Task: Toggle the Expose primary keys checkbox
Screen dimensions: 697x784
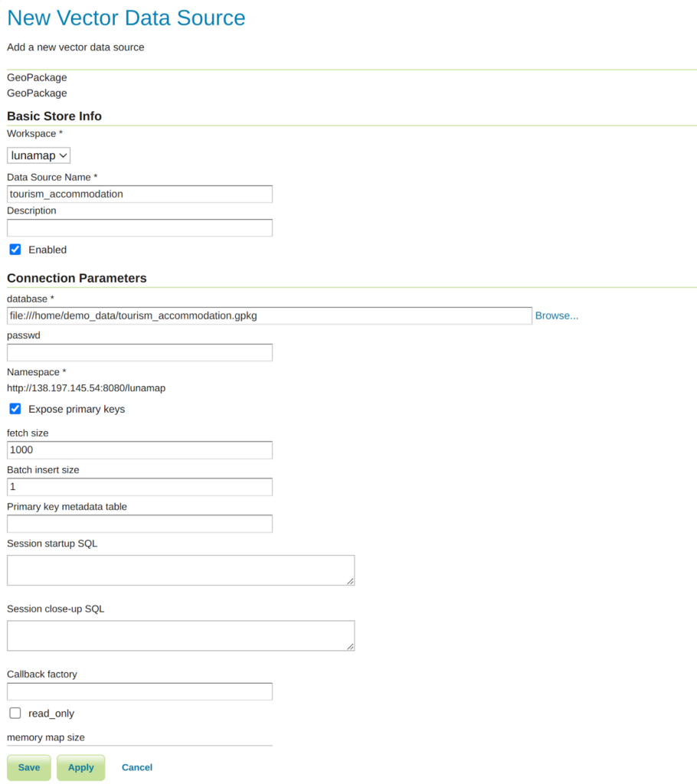Action: pyautogui.click(x=15, y=409)
